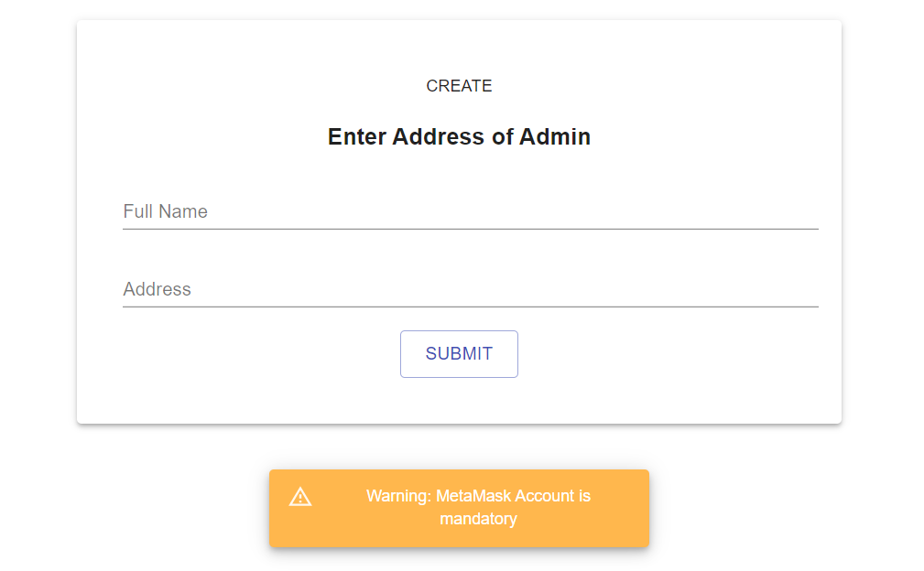Screen dimensions: 924x571
Task: Click the SUBMIT button
Action: [x=459, y=354]
